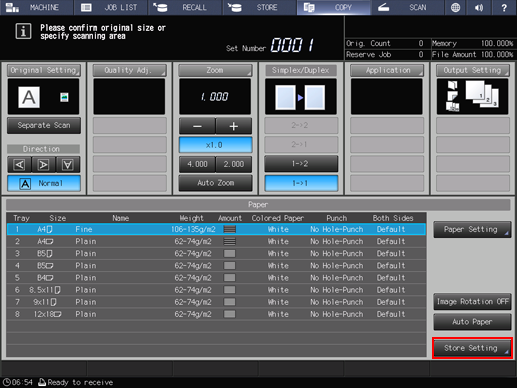Select the 4.000 zoom preset
The height and width of the screenshot is (388, 517).
pyautogui.click(x=197, y=164)
